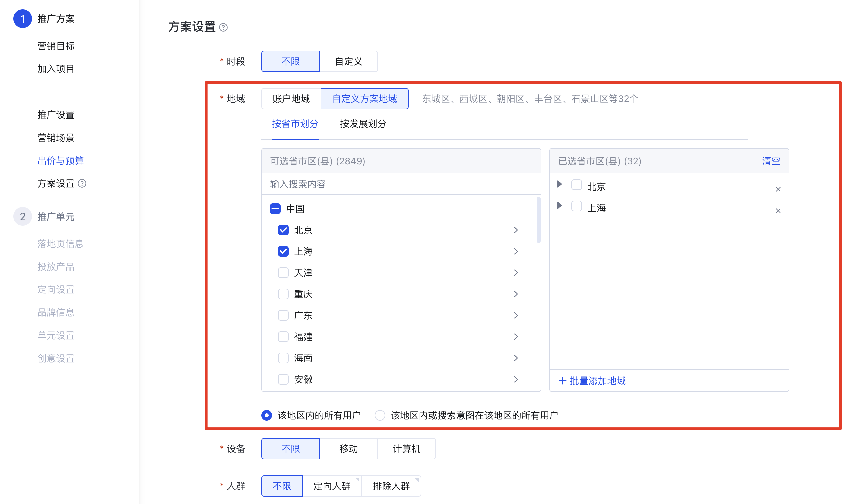Toggle the 中国 partial-select checkbox
This screenshot has height=504, width=868.
[275, 208]
